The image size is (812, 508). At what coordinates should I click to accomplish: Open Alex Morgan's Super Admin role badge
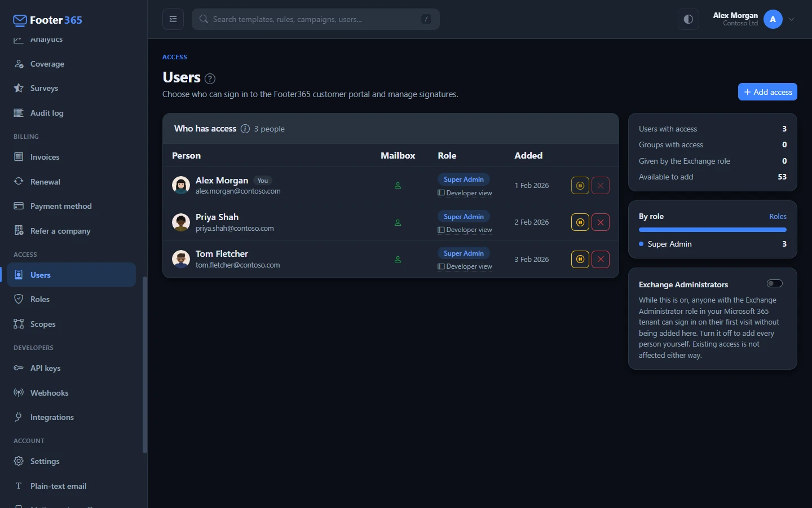464,179
